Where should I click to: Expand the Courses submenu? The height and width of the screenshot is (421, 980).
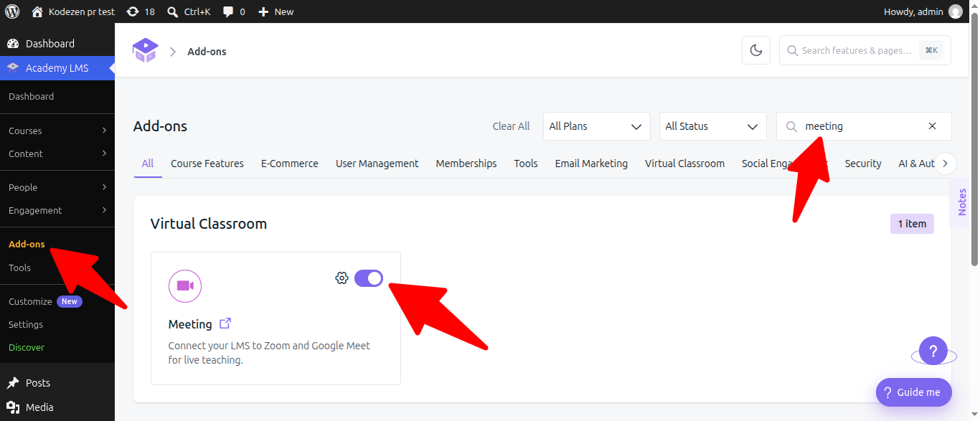point(57,131)
